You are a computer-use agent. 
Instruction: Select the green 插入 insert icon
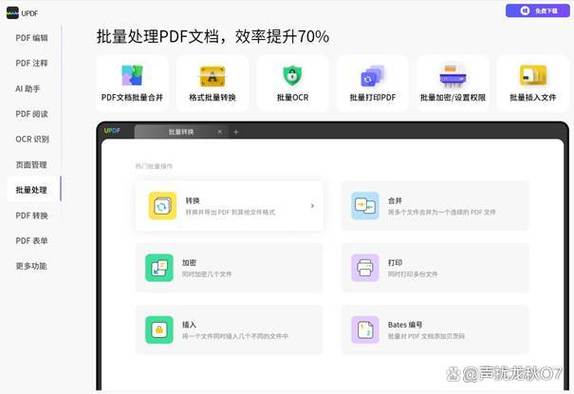tap(159, 330)
